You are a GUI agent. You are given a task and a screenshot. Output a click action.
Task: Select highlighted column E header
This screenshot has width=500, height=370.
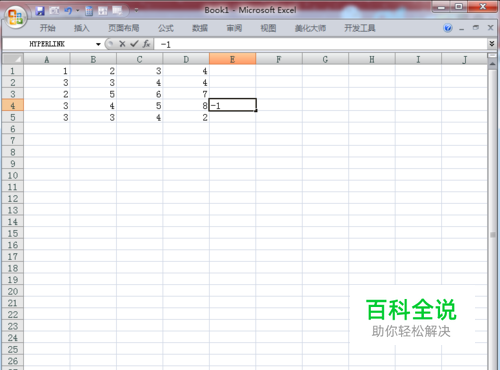(232, 59)
